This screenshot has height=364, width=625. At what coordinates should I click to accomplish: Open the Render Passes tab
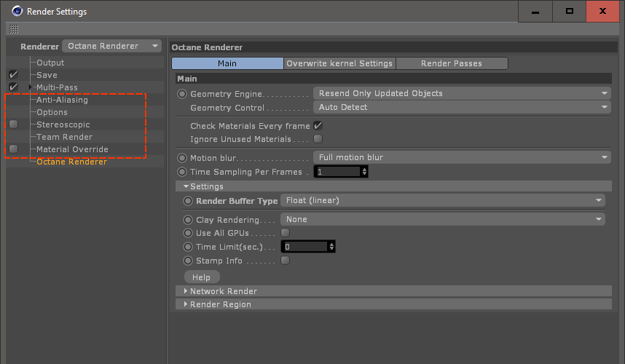[452, 63]
